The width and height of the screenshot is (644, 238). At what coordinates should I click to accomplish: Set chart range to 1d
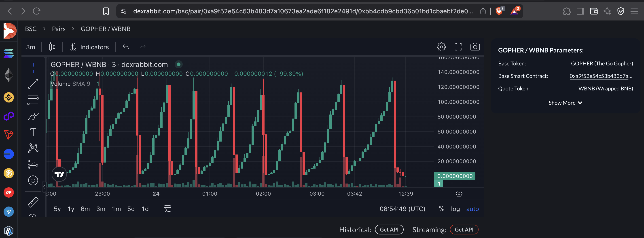(145, 209)
